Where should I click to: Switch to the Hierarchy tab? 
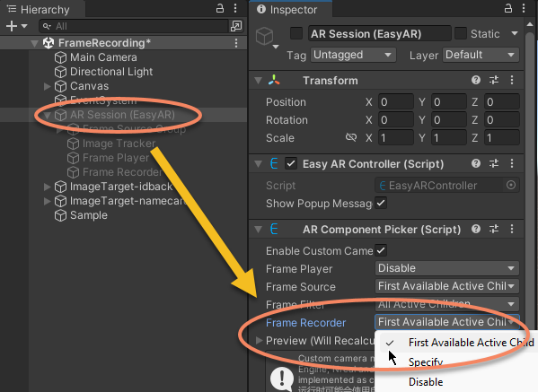pos(42,9)
